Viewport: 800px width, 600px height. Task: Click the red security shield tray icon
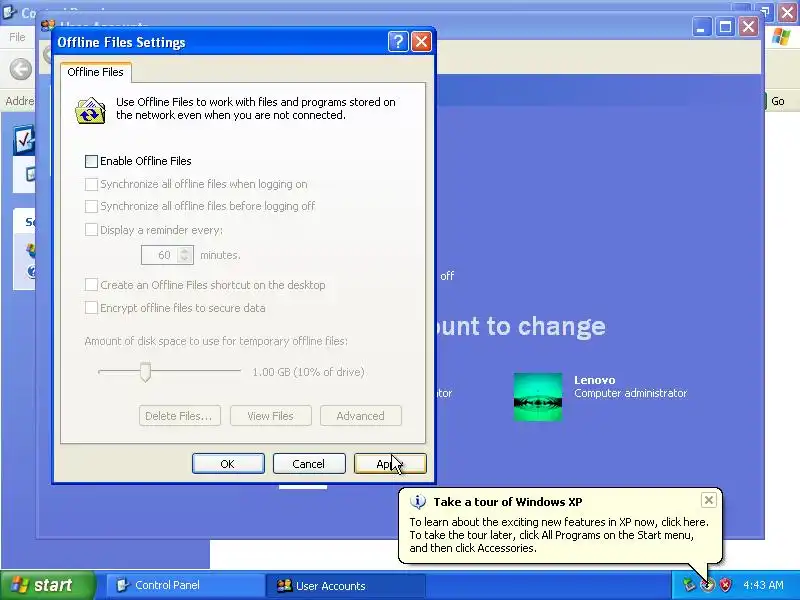click(x=725, y=585)
